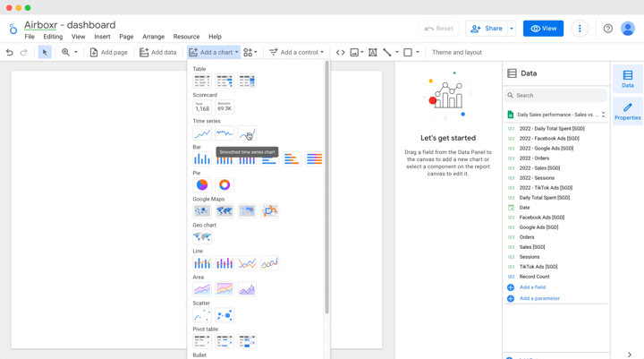Open the user account avatar

pos(628,29)
